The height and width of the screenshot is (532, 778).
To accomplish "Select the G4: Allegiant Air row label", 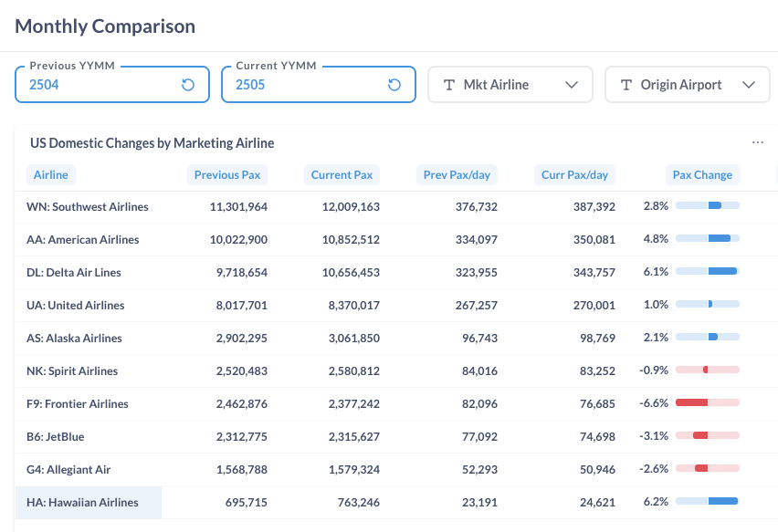I will (68, 469).
